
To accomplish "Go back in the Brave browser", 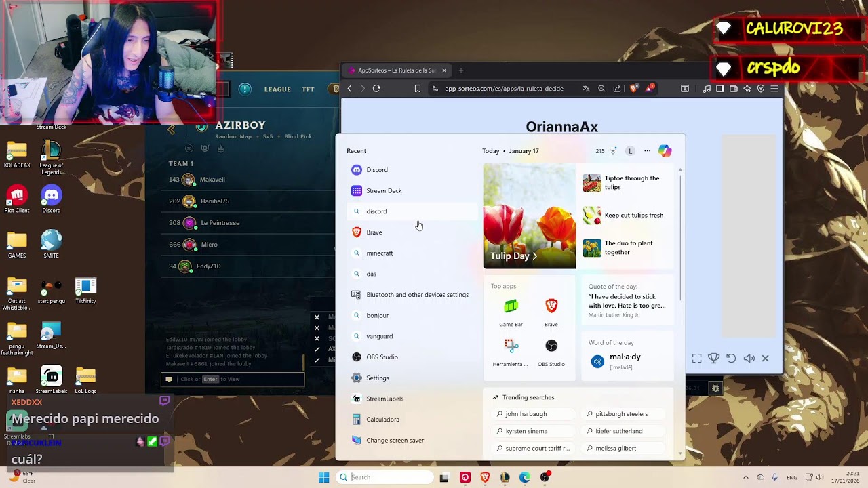I will pos(349,88).
